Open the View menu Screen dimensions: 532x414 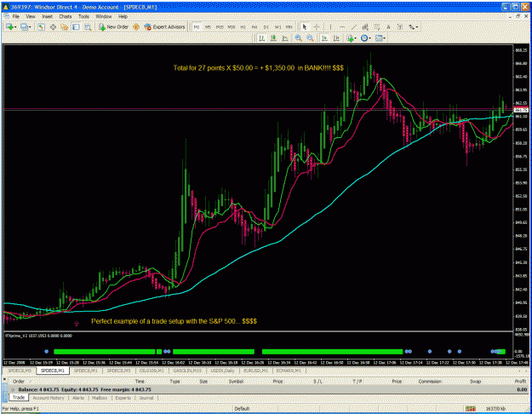click(x=31, y=16)
